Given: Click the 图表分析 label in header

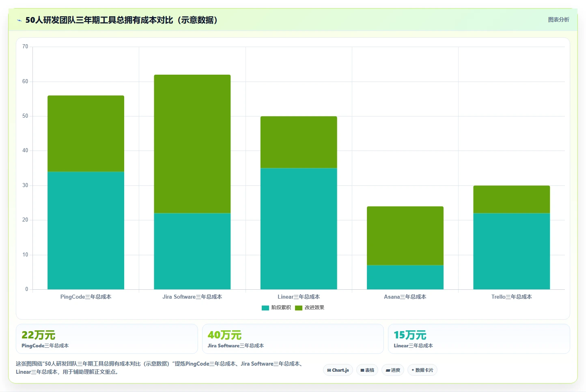Looking at the screenshot, I should (558, 19).
